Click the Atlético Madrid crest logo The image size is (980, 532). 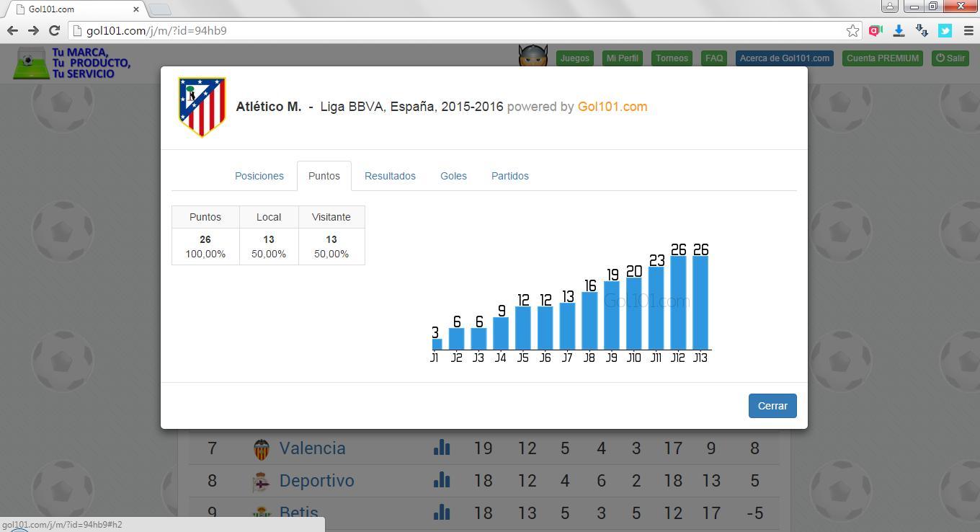point(202,107)
